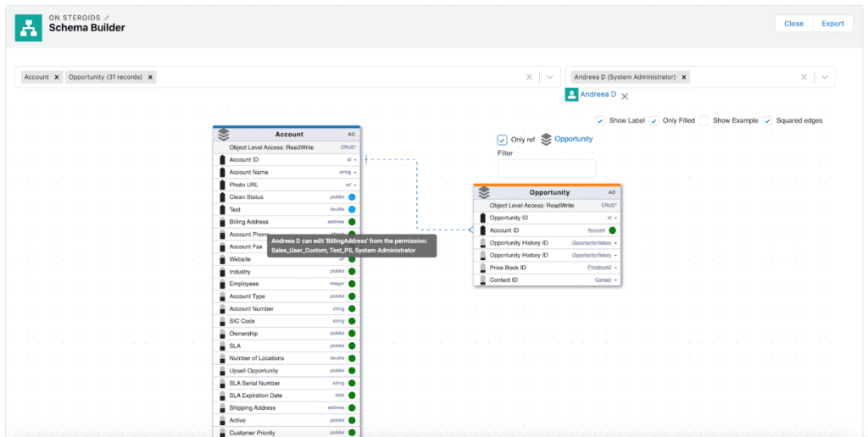Click the layers icon beside the Opportunity link
The image size is (868, 437).
click(546, 140)
